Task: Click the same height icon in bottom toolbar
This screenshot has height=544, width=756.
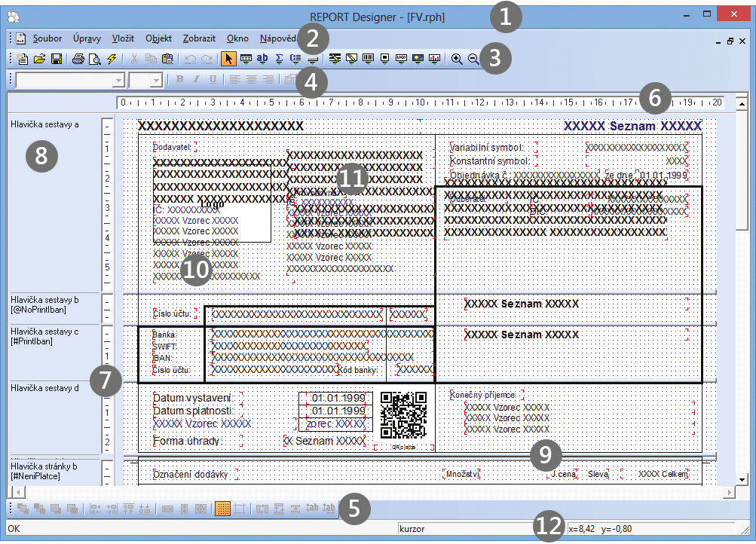Action: tap(184, 509)
